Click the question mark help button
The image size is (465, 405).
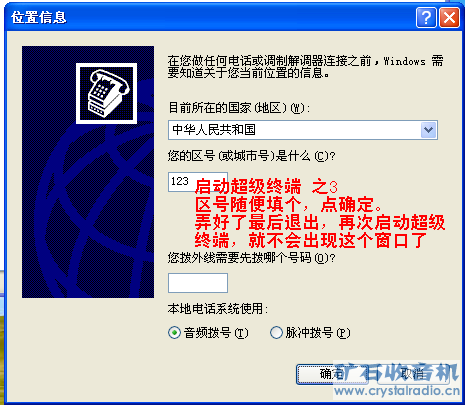coord(426,17)
